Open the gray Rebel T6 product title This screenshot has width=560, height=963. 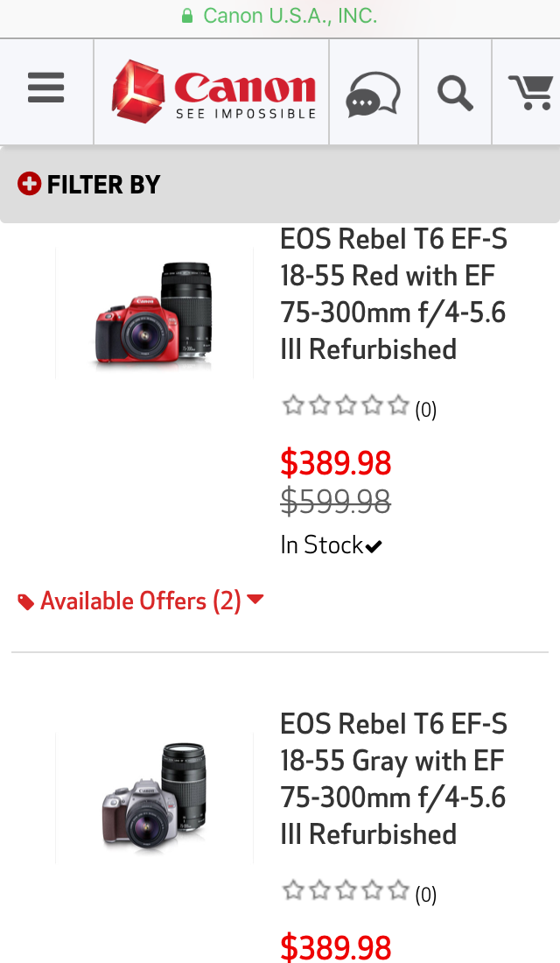pos(394,779)
